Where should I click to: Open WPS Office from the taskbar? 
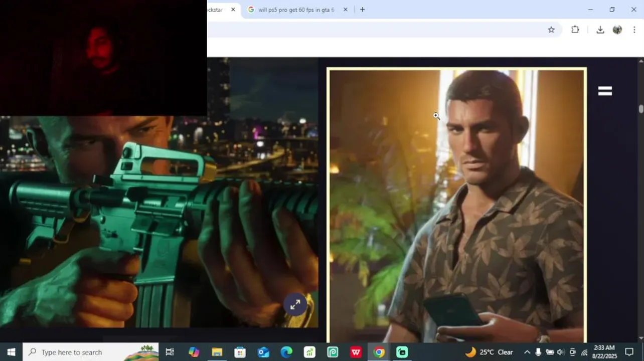(x=356, y=352)
